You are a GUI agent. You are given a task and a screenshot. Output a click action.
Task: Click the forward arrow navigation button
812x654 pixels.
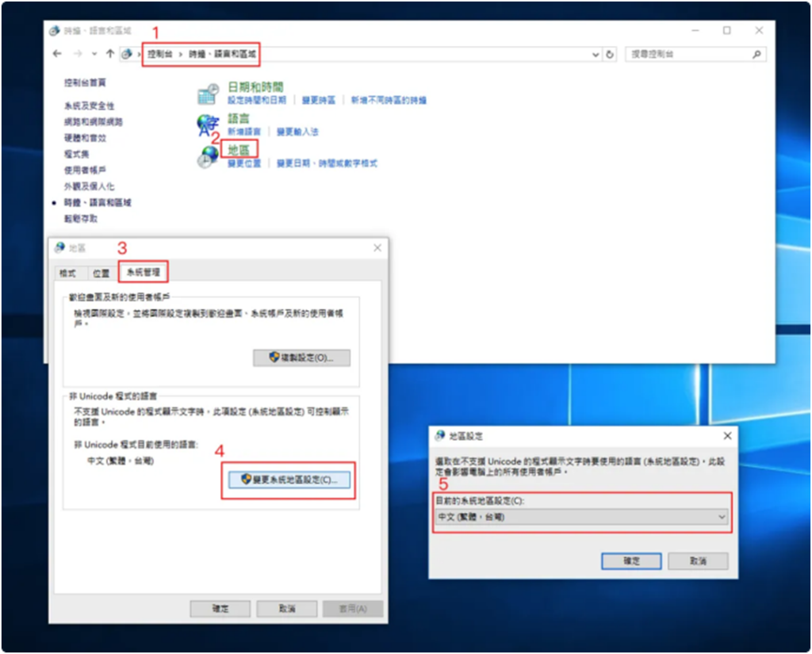[x=76, y=54]
